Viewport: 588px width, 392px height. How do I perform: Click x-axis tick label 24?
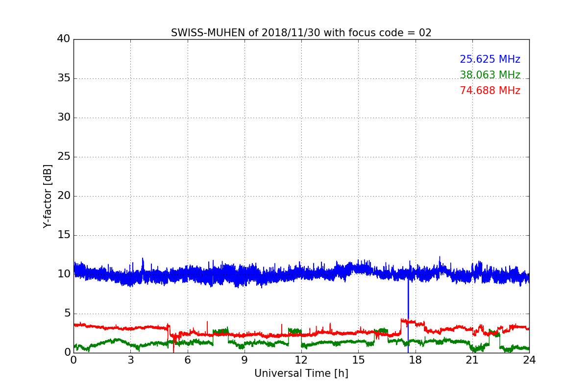coord(529,360)
